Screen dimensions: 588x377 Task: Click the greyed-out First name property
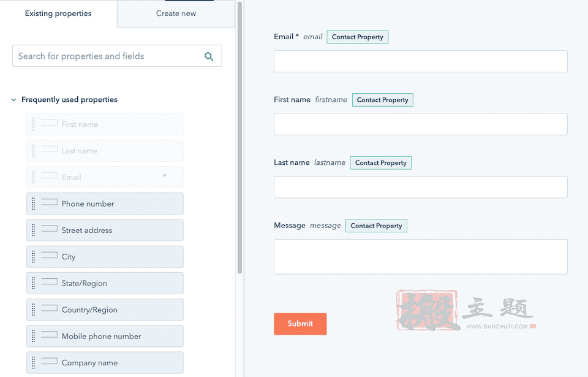105,124
